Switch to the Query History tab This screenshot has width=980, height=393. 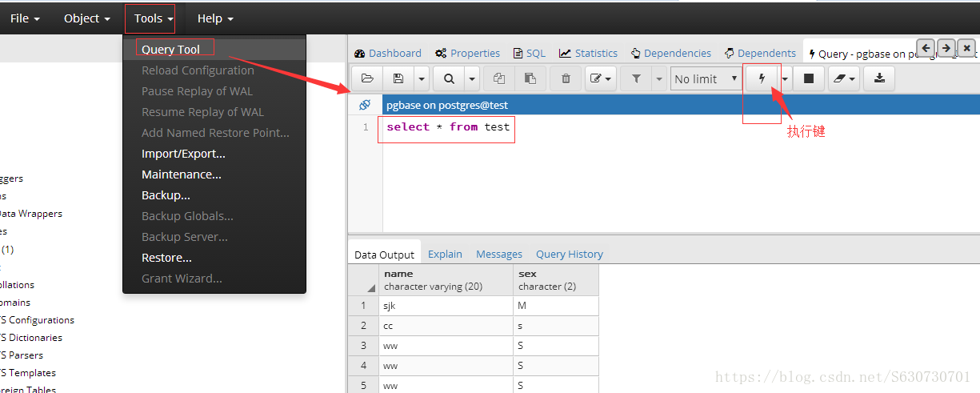(570, 254)
